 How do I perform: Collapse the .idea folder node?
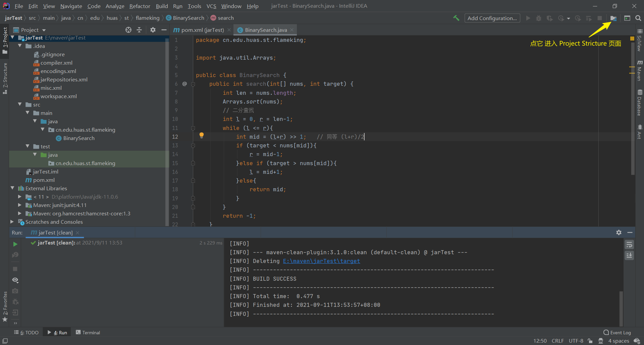[20, 46]
